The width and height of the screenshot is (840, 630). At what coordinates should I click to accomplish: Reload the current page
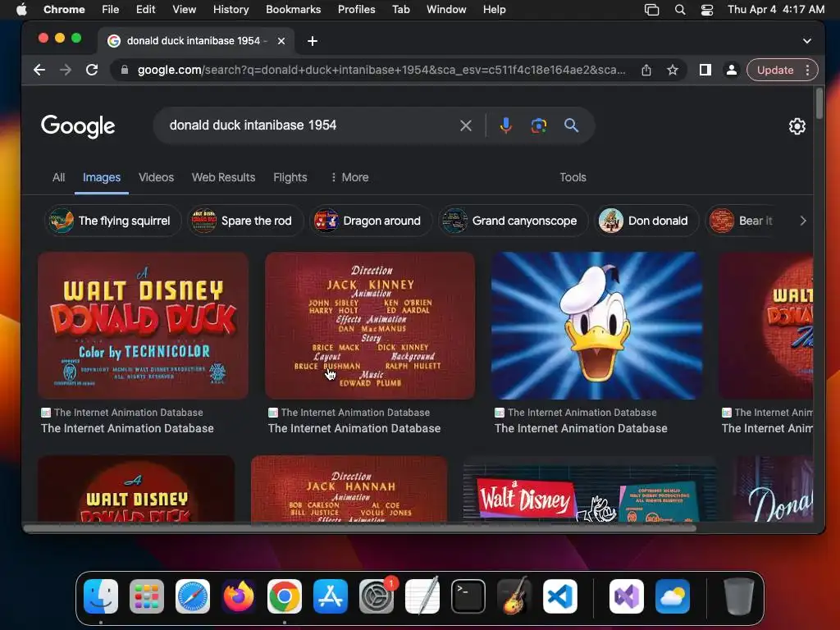[92, 71]
